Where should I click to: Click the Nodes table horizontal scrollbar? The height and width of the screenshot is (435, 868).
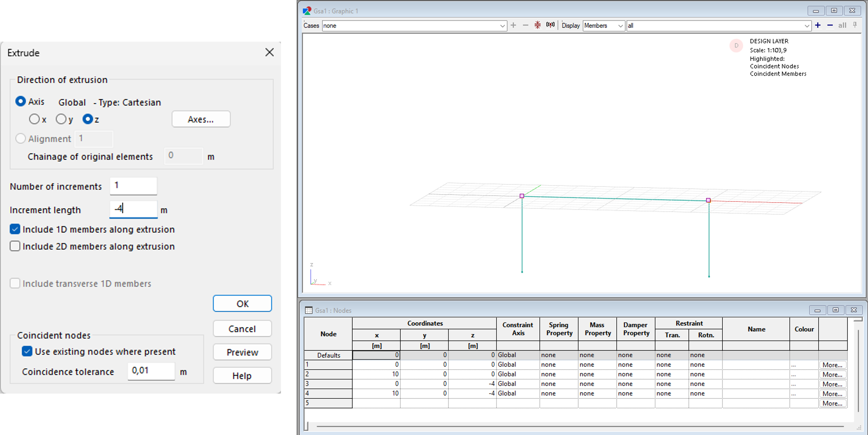point(580,426)
